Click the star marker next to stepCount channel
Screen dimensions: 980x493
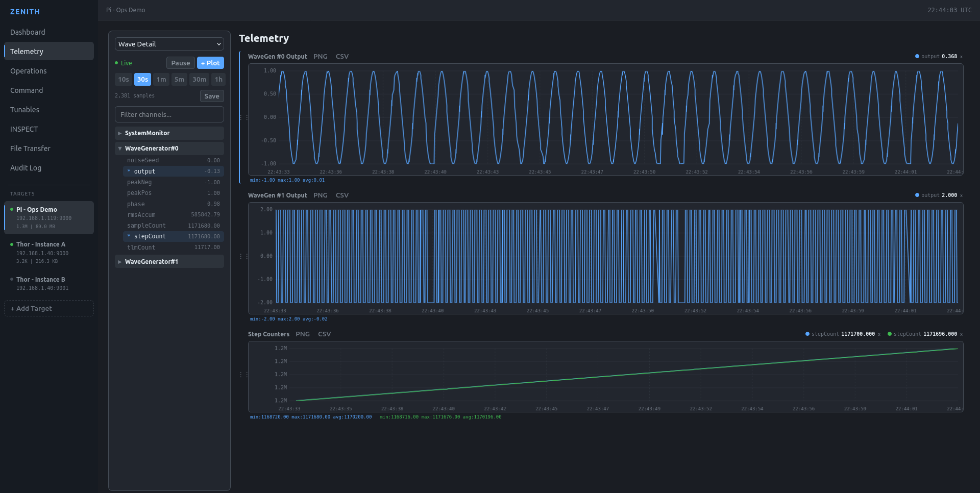130,236
